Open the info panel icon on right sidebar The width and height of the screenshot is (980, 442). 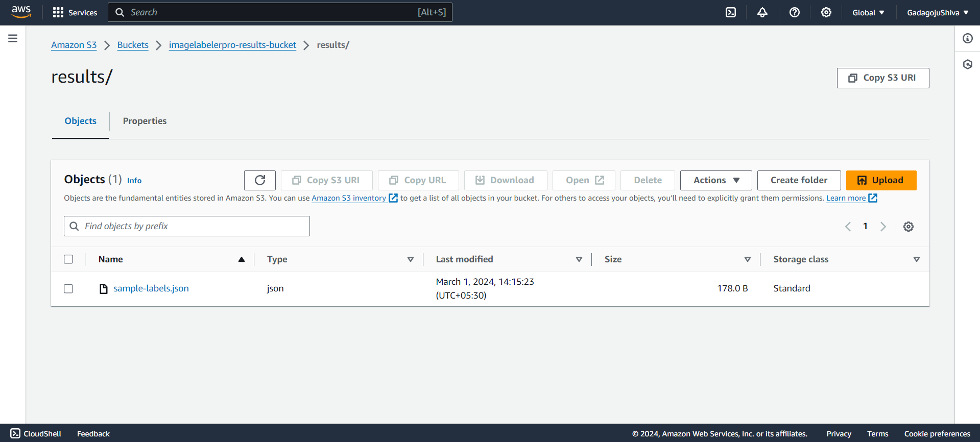[968, 38]
